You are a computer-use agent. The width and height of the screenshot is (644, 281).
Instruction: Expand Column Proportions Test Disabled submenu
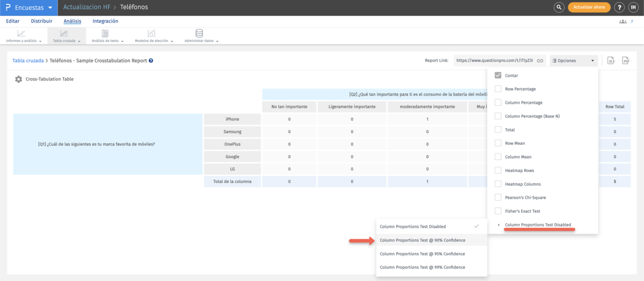tap(537, 225)
